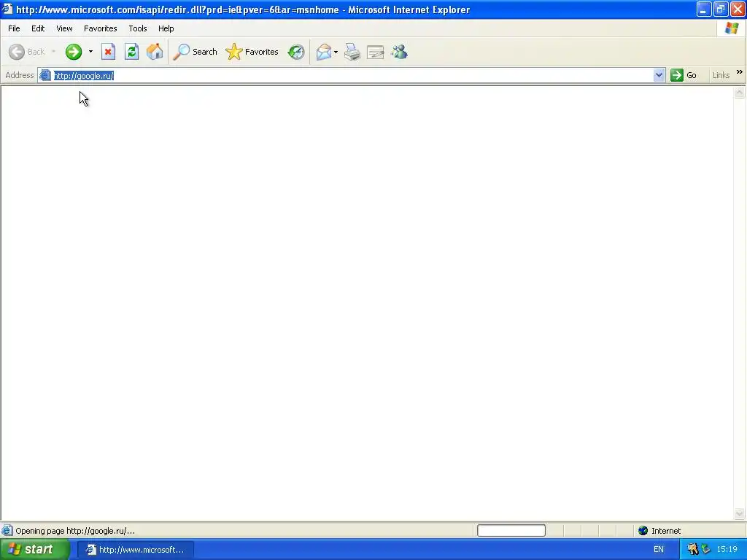Click the page loading progress bar
Viewport: 747px width, 560px height.
tap(511, 531)
